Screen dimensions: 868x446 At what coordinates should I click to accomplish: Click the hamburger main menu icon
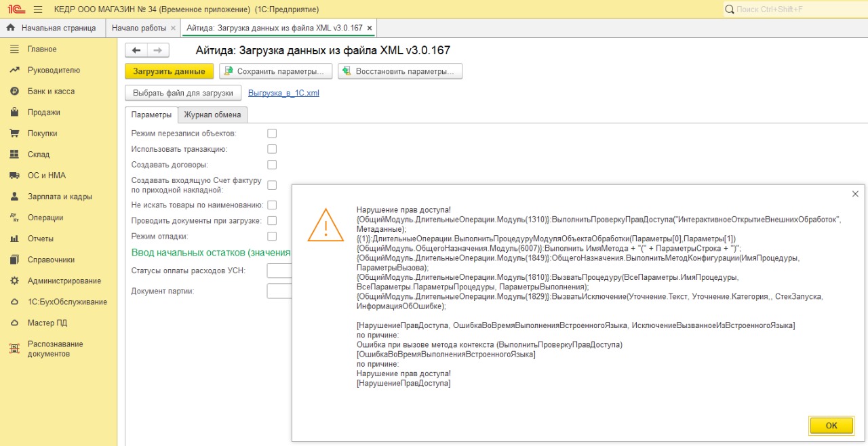[37, 9]
